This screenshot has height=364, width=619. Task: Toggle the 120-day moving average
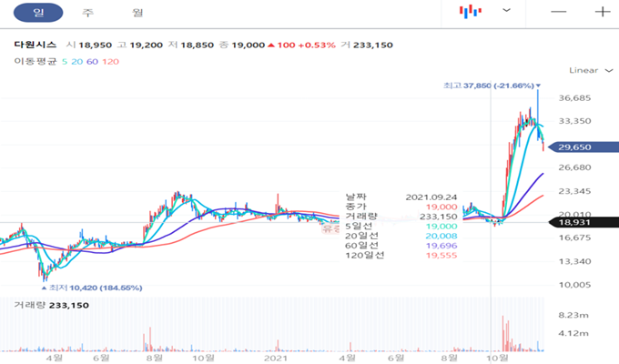pos(110,62)
